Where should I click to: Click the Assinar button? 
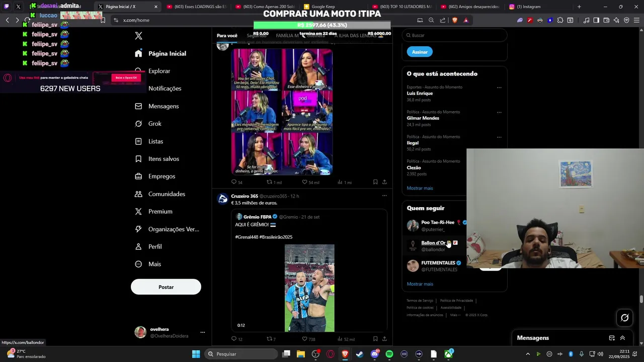(420, 52)
